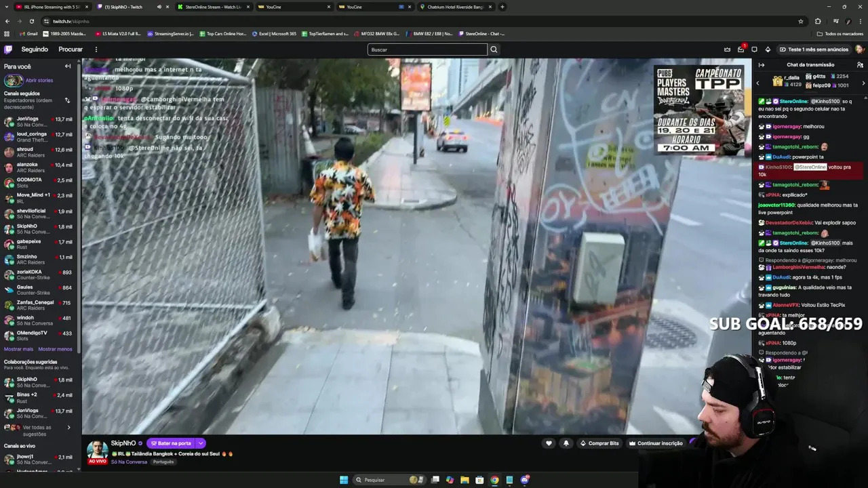Open loud_coringa channel
The image size is (868, 488).
(39, 137)
